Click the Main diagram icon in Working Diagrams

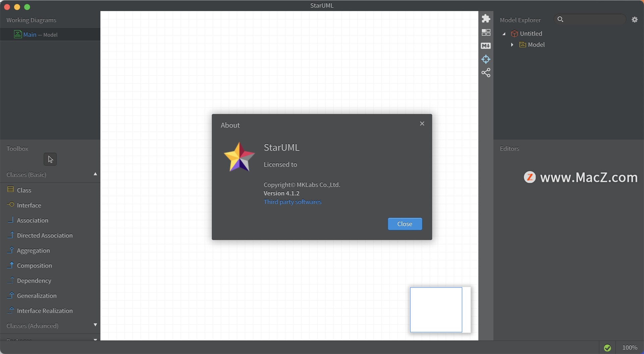click(18, 34)
